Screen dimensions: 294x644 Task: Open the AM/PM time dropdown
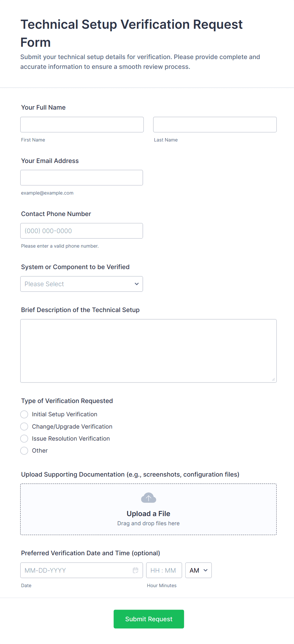[198, 570]
